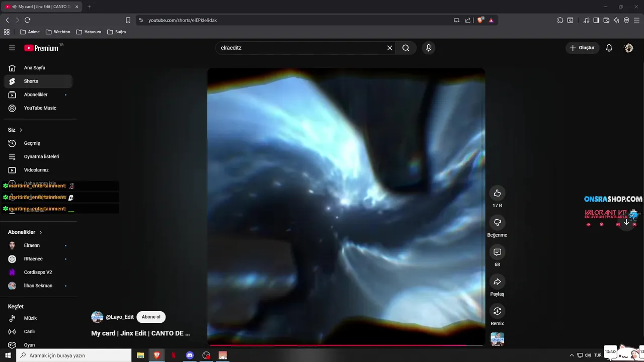Open Oynatma listeleri playlists
This screenshot has width=644, height=362.
pyautogui.click(x=38, y=156)
